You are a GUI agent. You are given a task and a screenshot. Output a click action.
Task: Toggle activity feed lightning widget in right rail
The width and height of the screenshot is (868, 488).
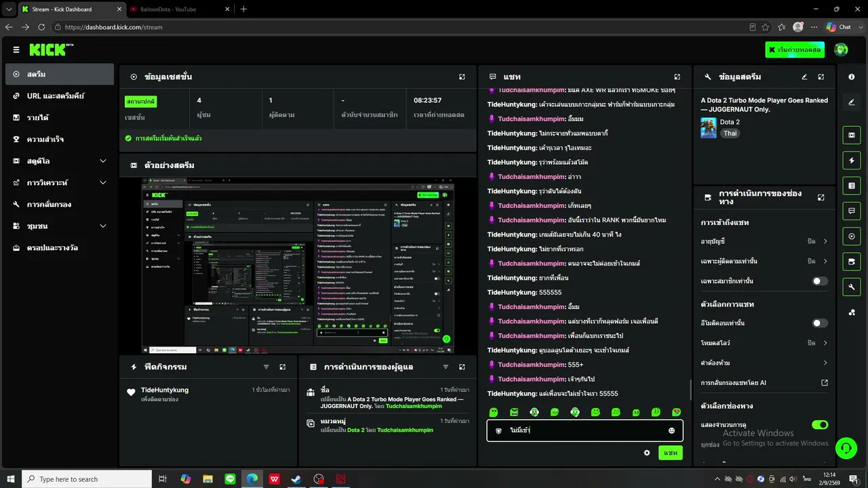point(852,160)
